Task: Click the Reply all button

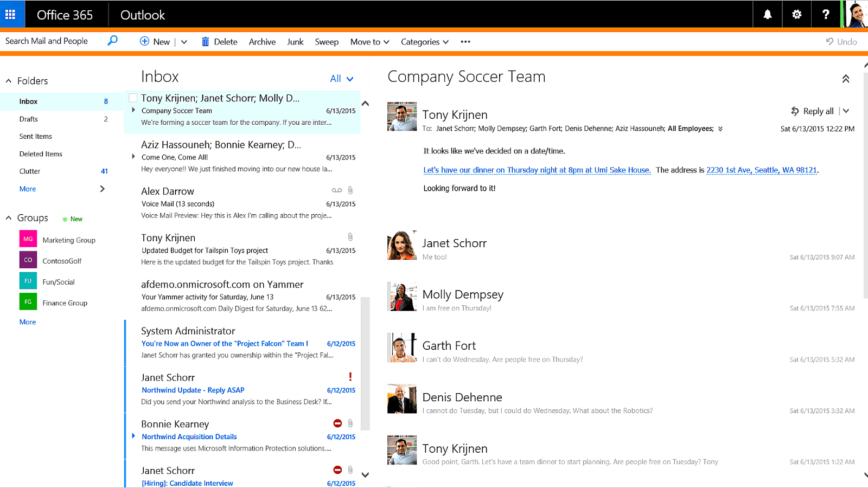Action: [812, 111]
